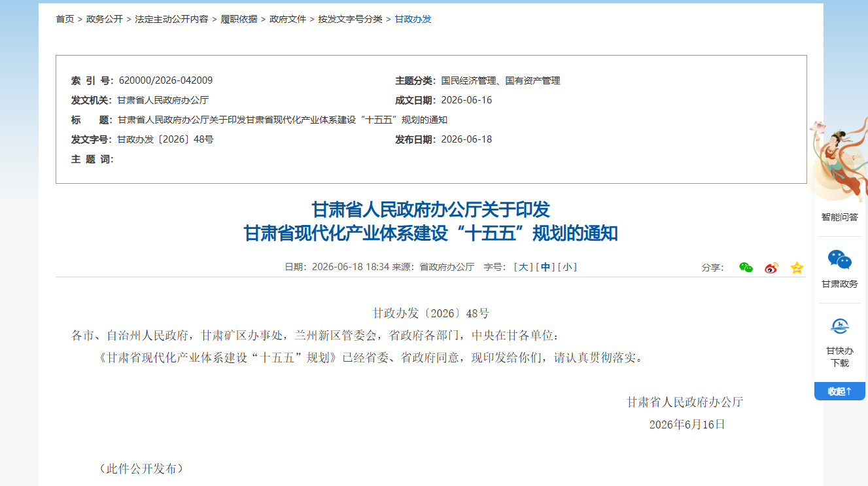Click the 智能问答 label

point(840,217)
